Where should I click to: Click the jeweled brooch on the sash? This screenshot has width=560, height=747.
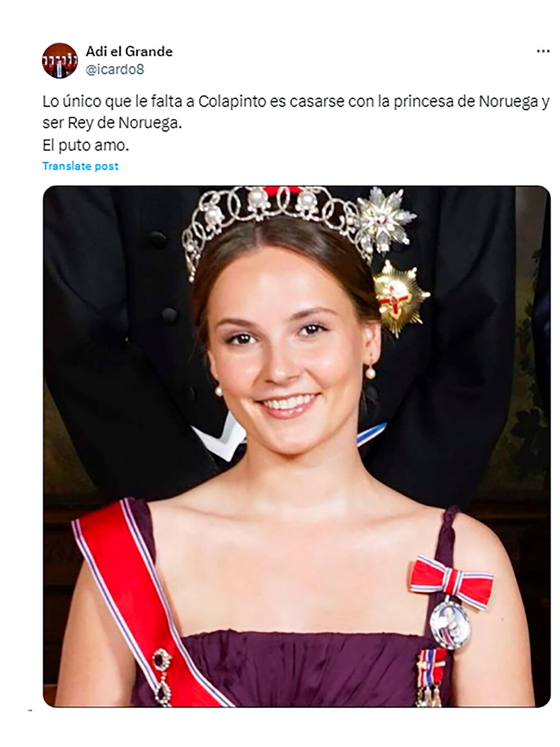(x=163, y=676)
